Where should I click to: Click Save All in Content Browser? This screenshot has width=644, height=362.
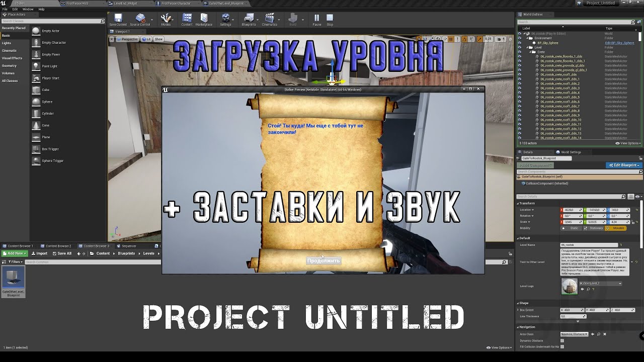(62, 253)
